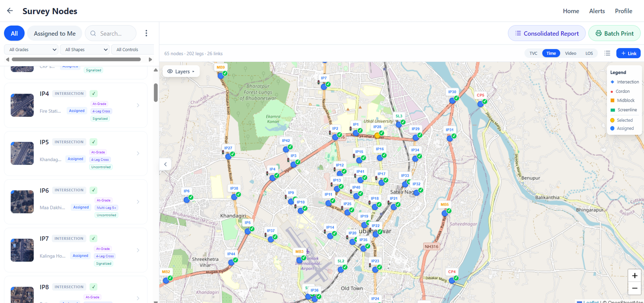Switch the map mode to TVC
This screenshot has width=644, height=303.
[533, 53]
